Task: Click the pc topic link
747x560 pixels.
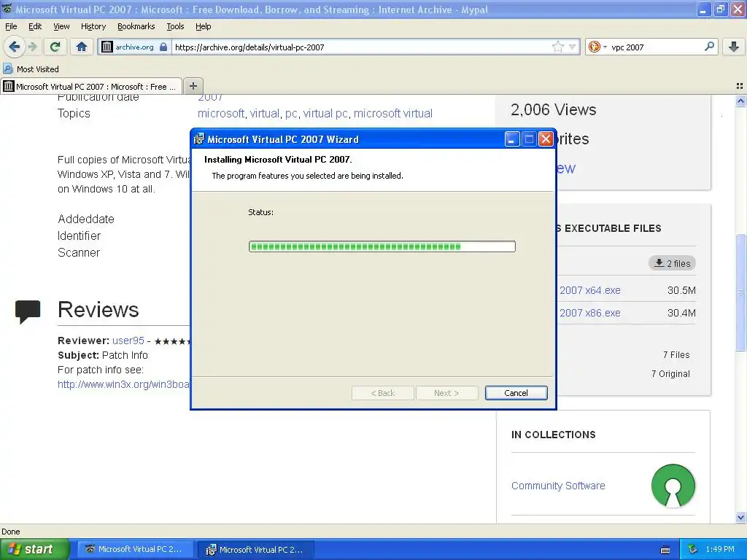Action: [291, 113]
